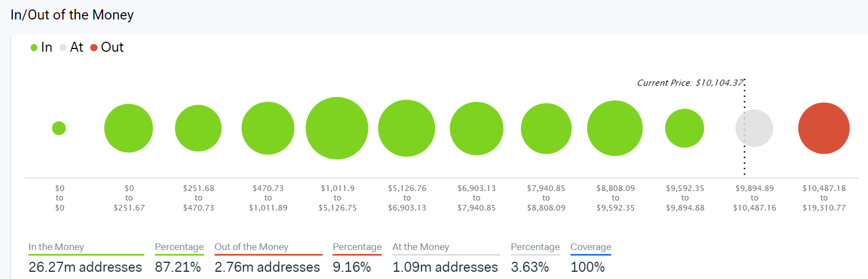868x279 pixels.
Task: Select the $9,592.35 to $9,894.88 bubble
Action: pos(685,128)
